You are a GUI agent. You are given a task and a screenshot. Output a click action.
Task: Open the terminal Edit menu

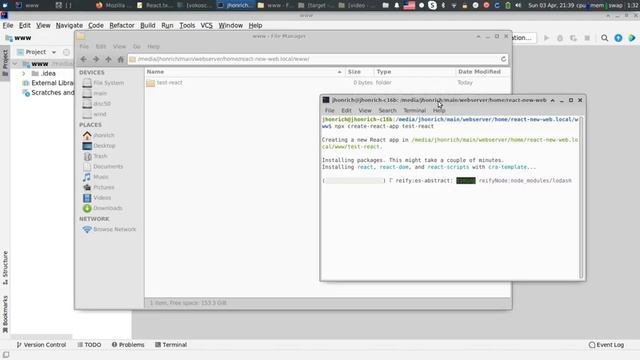pos(346,111)
